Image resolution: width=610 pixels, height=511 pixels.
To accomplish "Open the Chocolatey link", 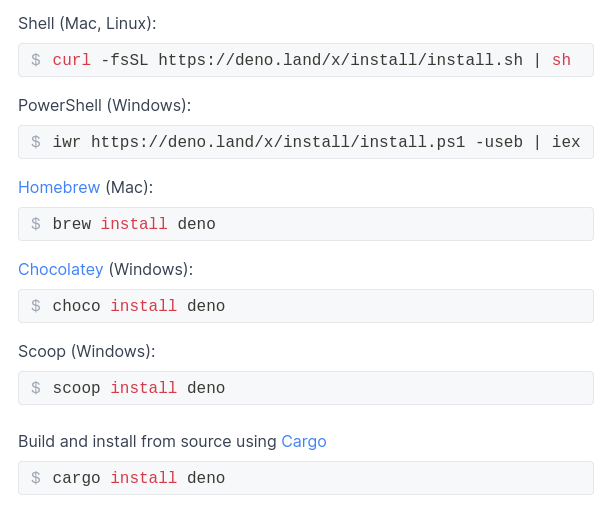I will 61,269.
